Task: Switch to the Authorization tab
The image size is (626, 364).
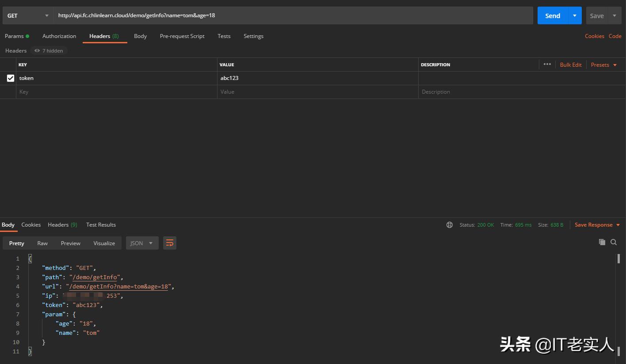Action: [59, 36]
